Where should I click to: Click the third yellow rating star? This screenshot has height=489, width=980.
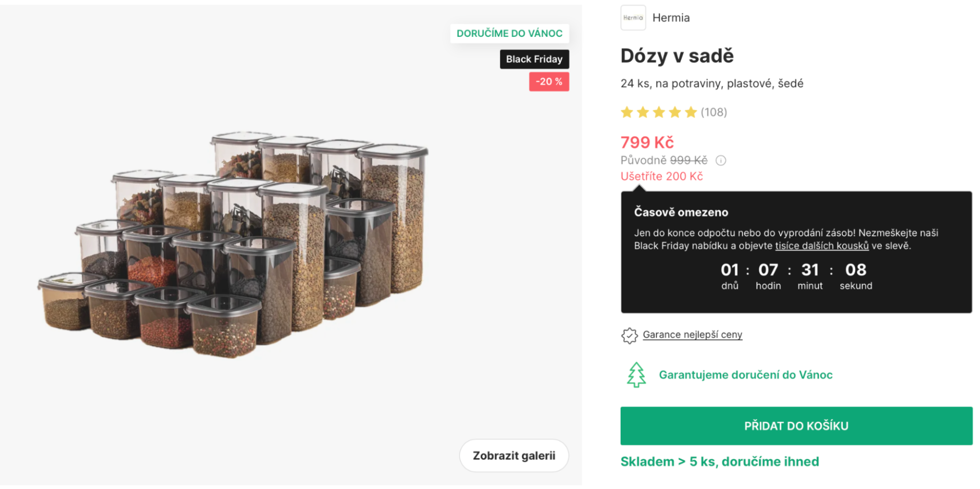pos(659,112)
